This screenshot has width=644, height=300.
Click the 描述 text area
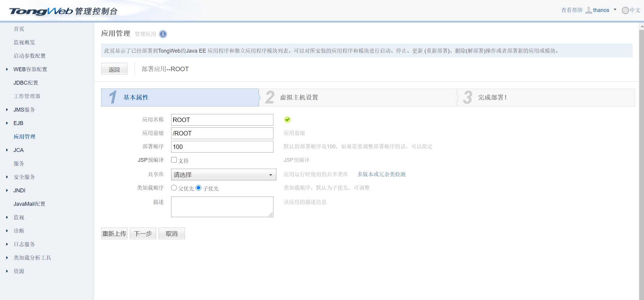click(222, 207)
